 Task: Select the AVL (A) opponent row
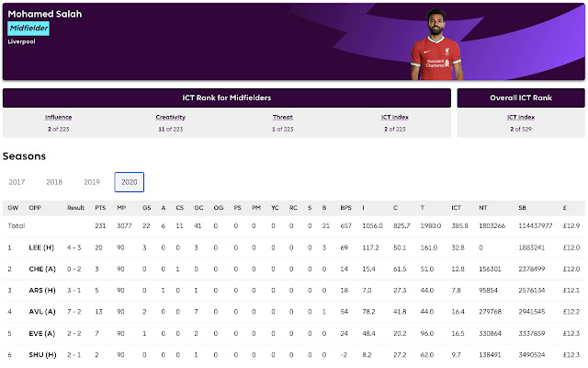click(41, 313)
